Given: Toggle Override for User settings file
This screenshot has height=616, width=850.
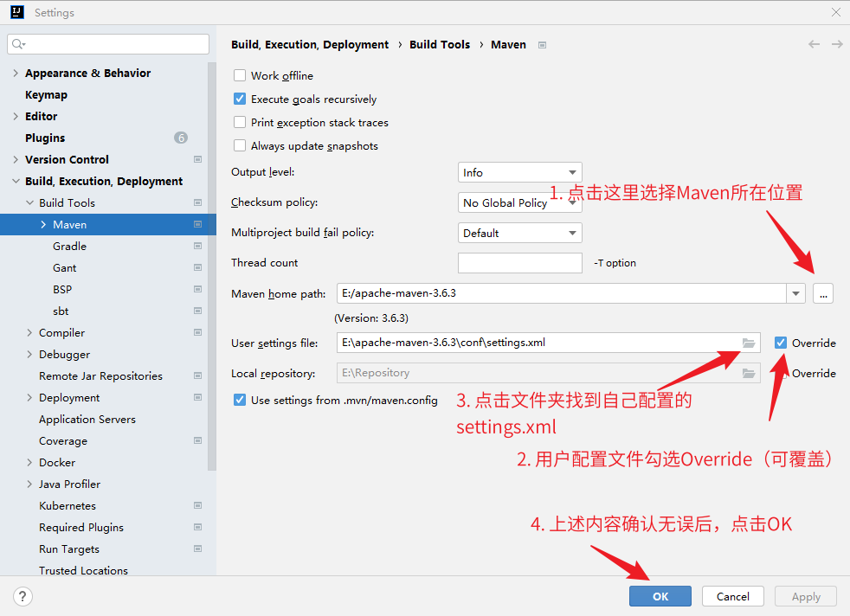Looking at the screenshot, I should 781,343.
